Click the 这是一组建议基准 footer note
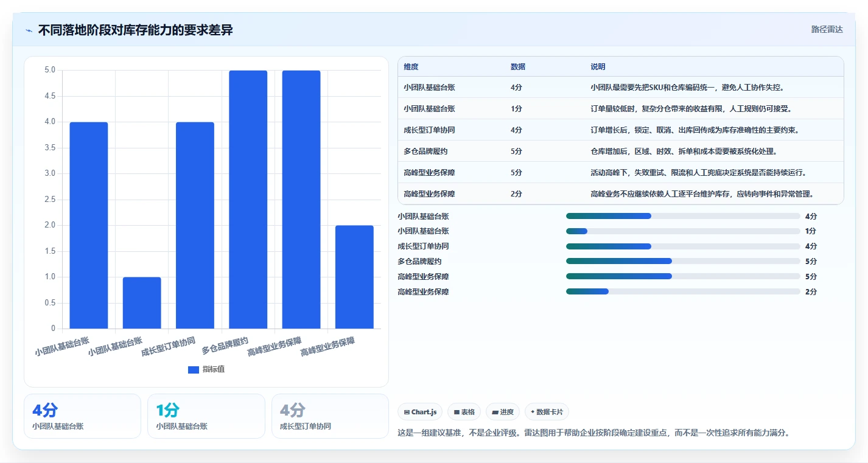Image resolution: width=868 pixels, height=463 pixels. pos(593,433)
